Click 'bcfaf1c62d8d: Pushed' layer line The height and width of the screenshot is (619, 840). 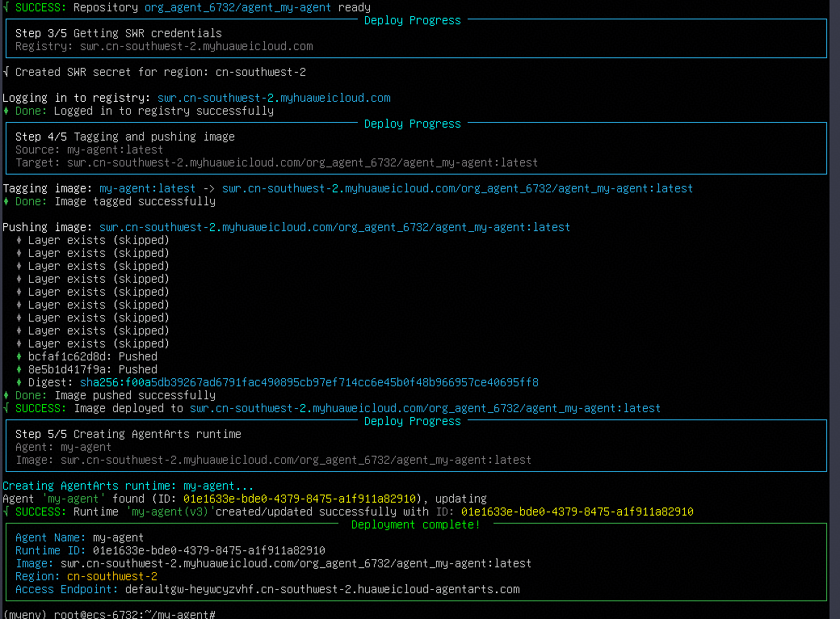(x=93, y=357)
